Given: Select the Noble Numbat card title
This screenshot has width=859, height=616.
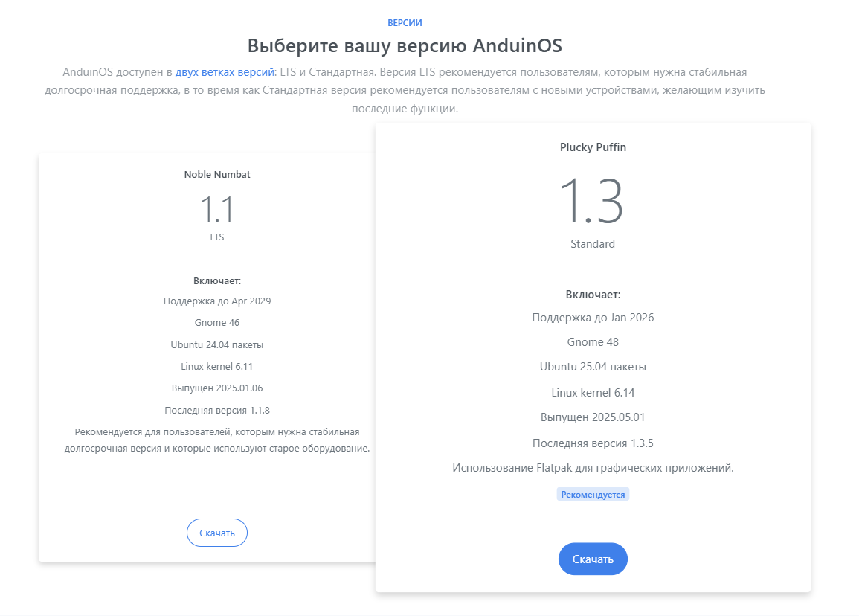Looking at the screenshot, I should click(x=216, y=175).
